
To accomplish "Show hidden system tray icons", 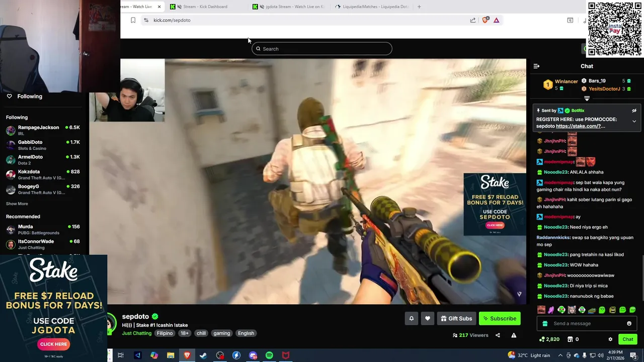I will pyautogui.click(x=561, y=355).
